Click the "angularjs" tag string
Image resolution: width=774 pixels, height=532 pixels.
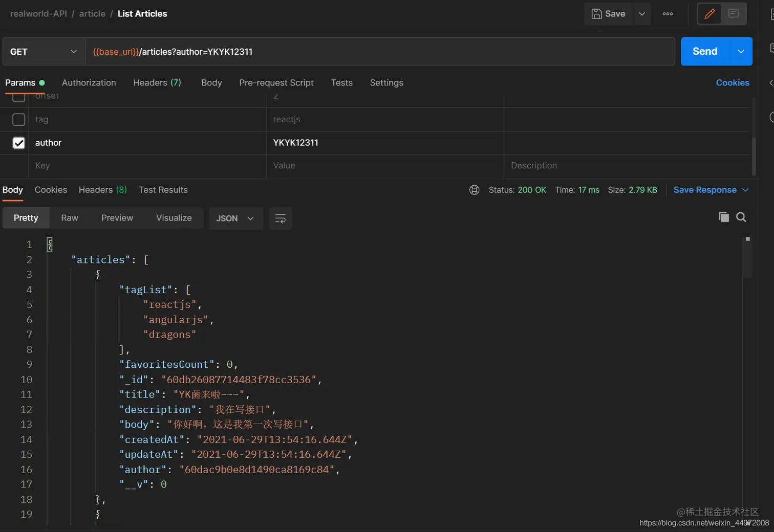tap(176, 320)
